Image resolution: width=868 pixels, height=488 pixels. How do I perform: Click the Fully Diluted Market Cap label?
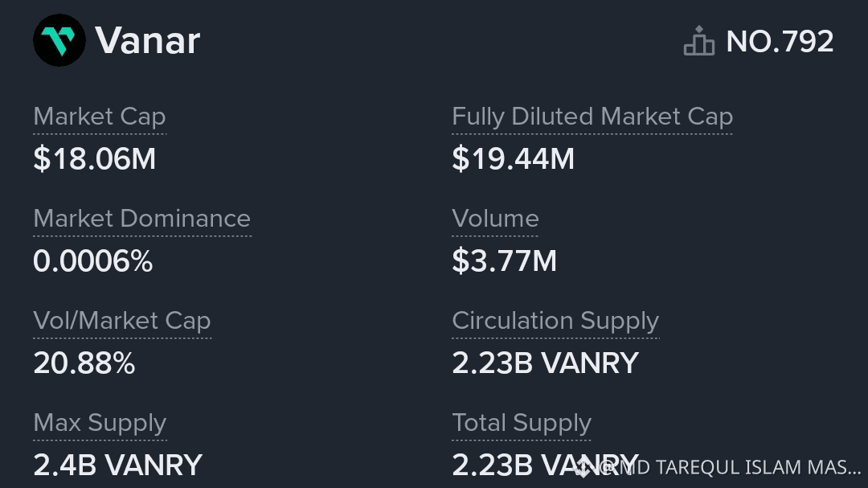592,117
